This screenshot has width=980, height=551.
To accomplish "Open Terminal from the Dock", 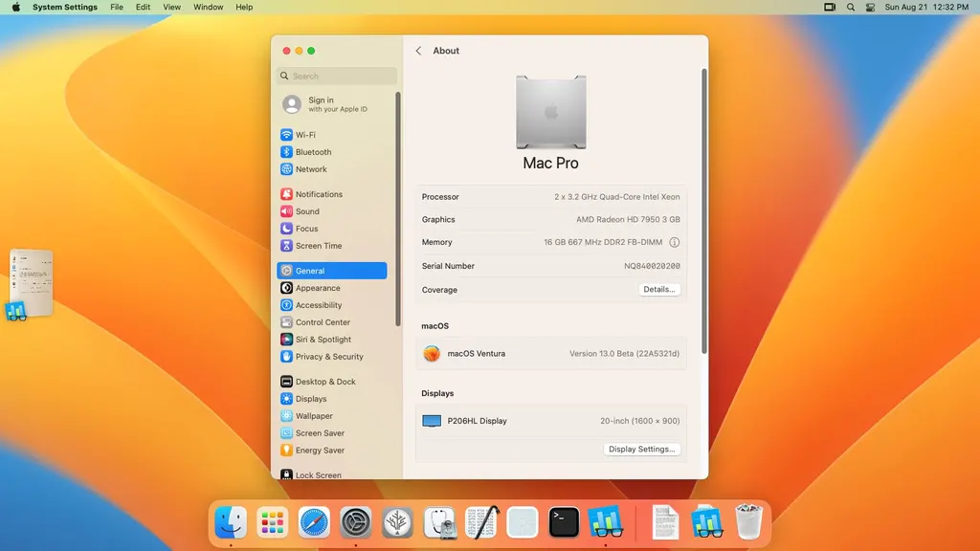I will pos(564,522).
